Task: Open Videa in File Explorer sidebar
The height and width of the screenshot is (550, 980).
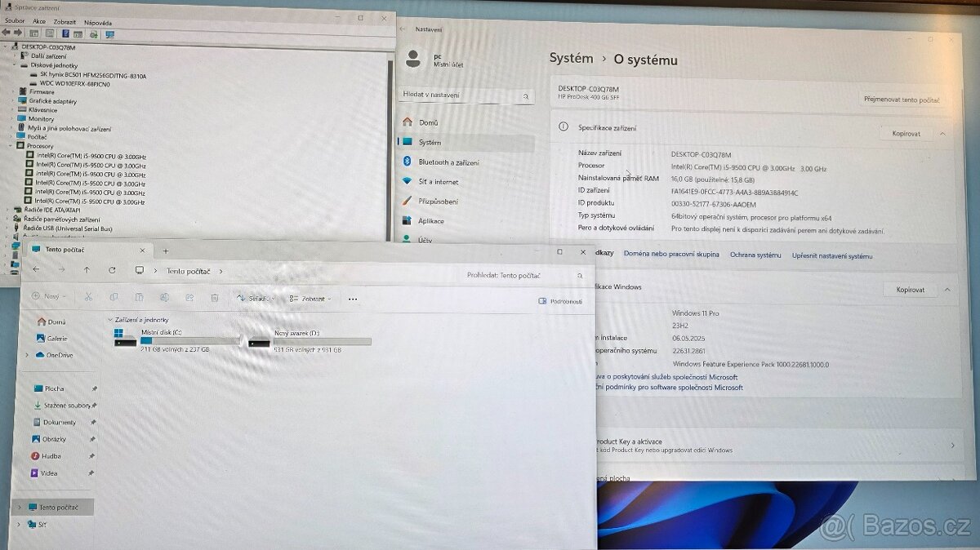Action: (44, 472)
